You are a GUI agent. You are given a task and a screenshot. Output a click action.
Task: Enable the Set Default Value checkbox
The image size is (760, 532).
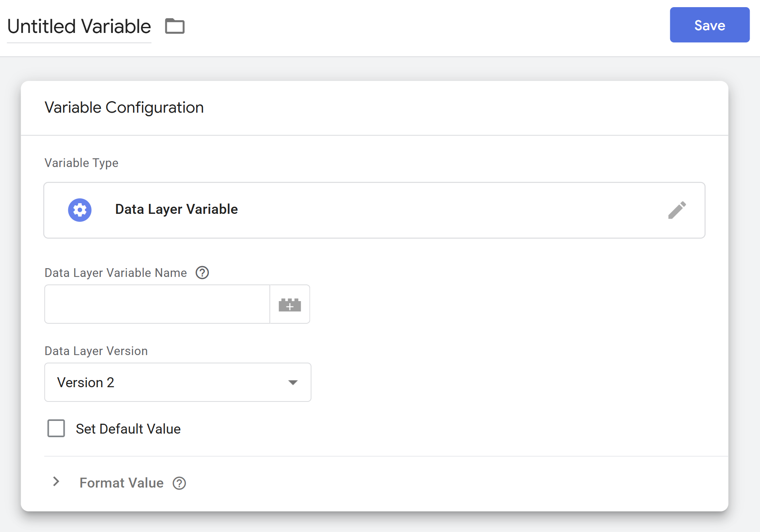[56, 428]
